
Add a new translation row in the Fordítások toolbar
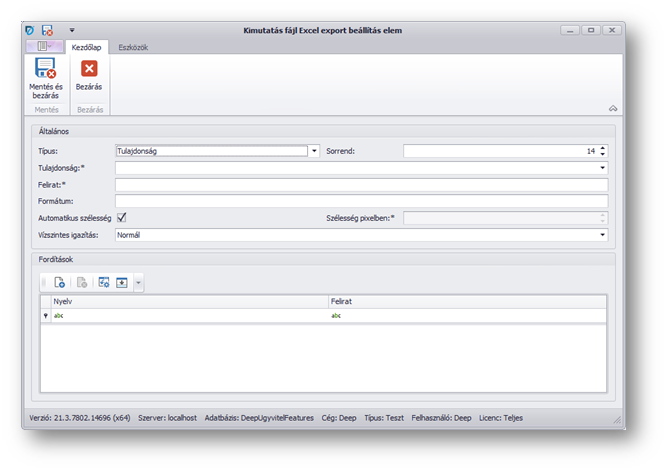tap(60, 283)
